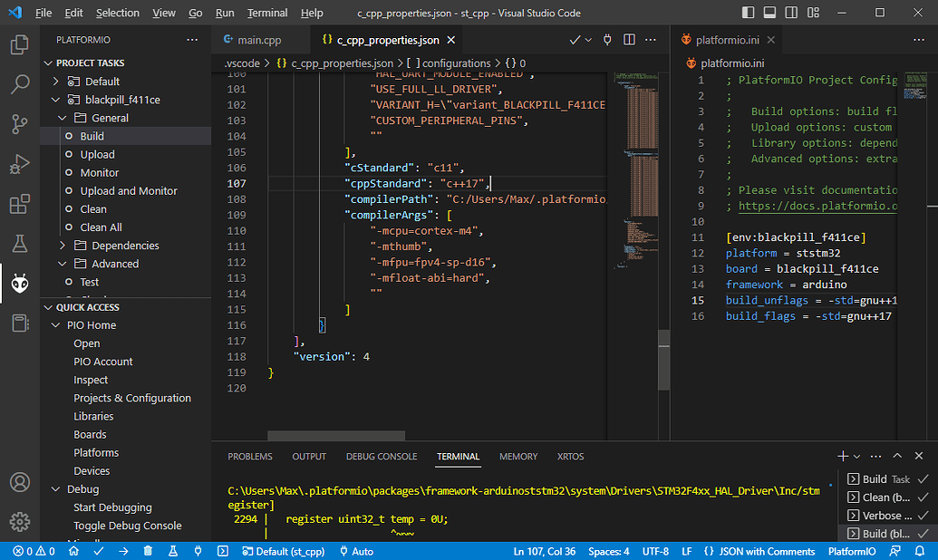The width and height of the screenshot is (938, 560).
Task: Switch to the main.cpp tab
Action: pos(259,40)
